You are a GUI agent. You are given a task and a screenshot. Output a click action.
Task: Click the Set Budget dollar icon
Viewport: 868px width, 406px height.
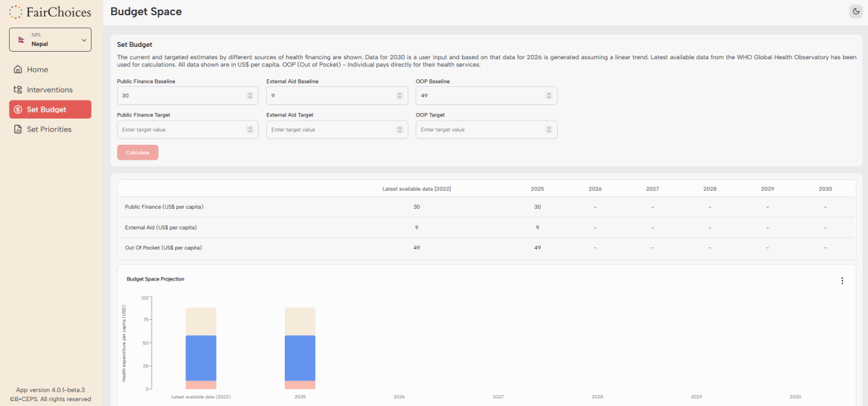point(19,110)
